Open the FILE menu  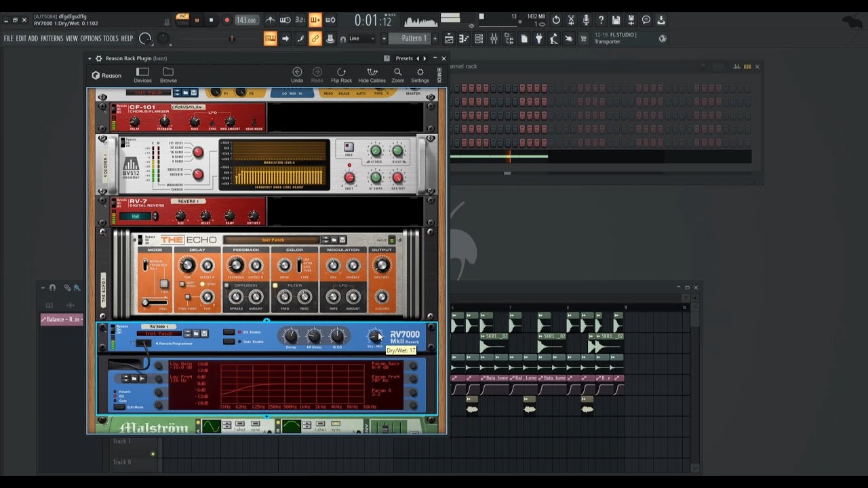(x=9, y=39)
